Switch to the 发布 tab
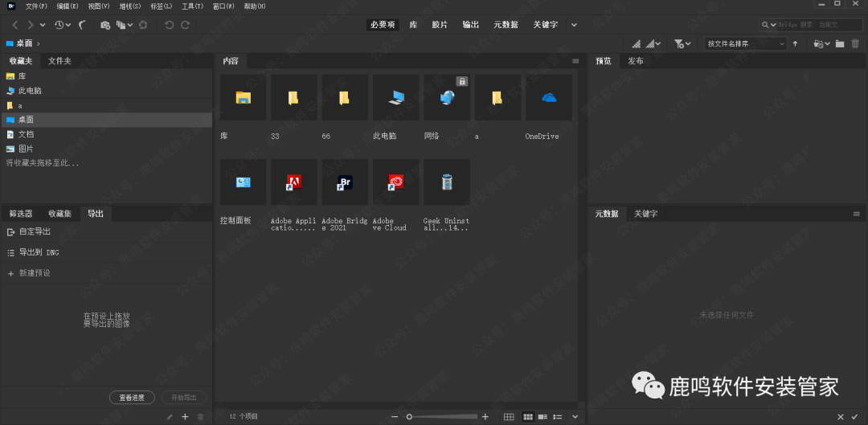This screenshot has width=868, height=425. pyautogui.click(x=636, y=61)
